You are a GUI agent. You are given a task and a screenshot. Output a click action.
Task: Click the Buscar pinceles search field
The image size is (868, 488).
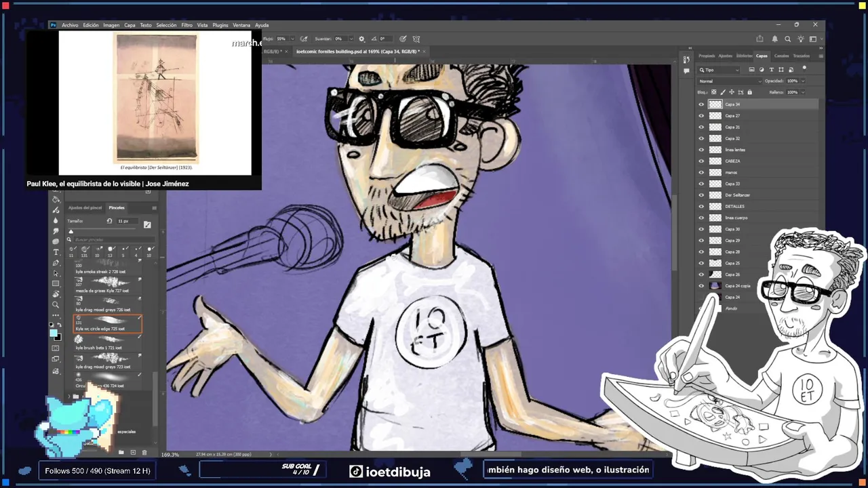[114, 239]
